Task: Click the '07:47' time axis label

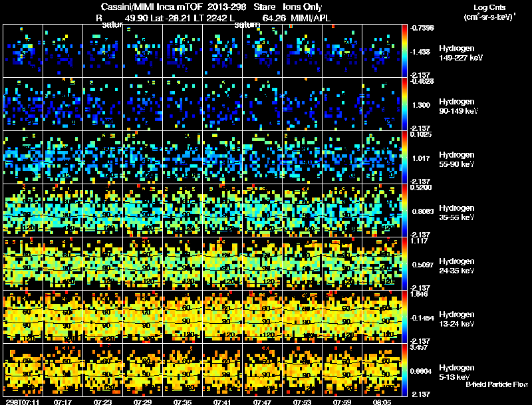Action: click(x=262, y=402)
